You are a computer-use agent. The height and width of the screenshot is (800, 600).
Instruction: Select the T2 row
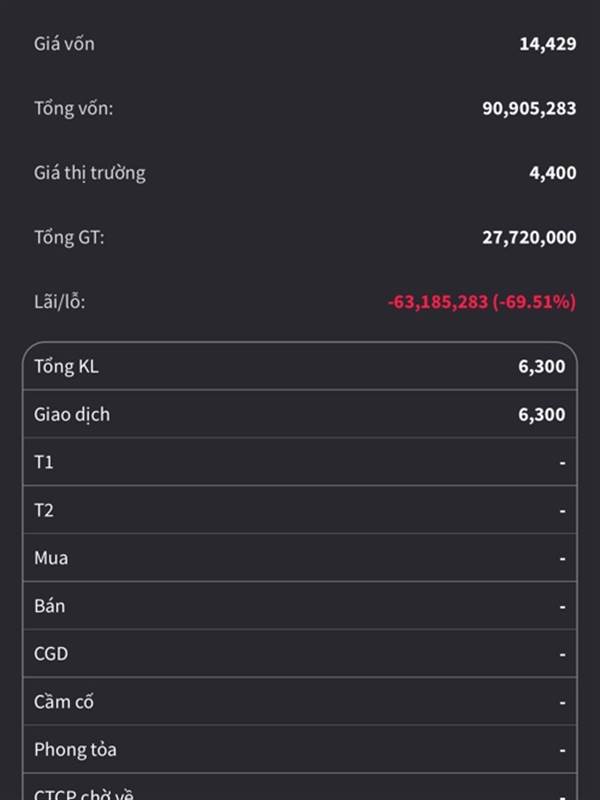click(x=300, y=510)
